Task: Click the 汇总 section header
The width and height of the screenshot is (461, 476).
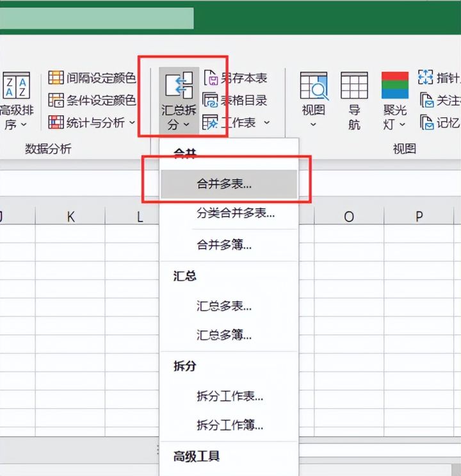Action: (x=185, y=276)
